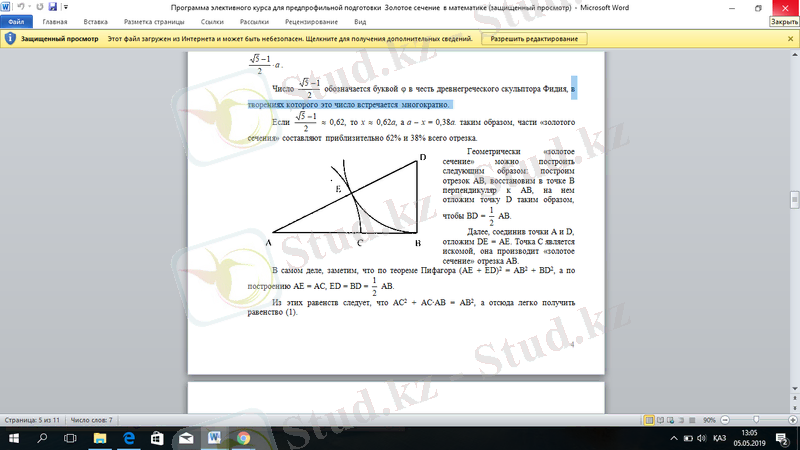Open Microsoft Store from taskbar
This screenshot has width=800, height=450.
click(157, 438)
